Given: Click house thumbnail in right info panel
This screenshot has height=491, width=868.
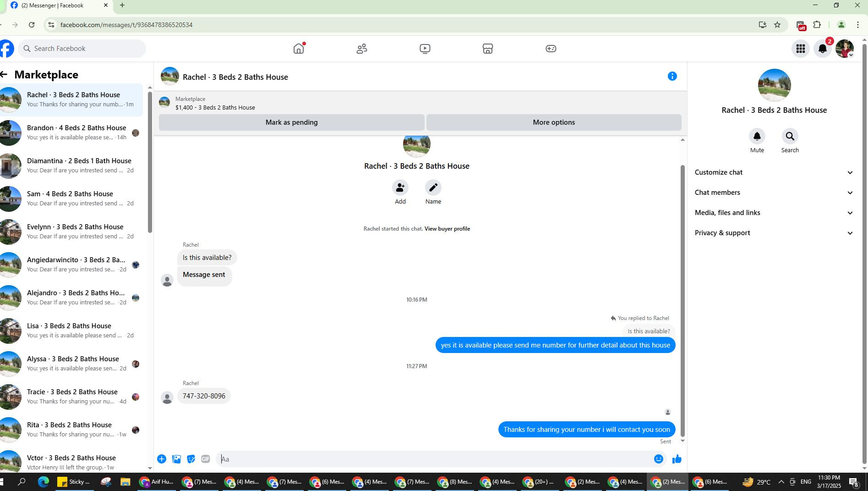Looking at the screenshot, I should (774, 85).
